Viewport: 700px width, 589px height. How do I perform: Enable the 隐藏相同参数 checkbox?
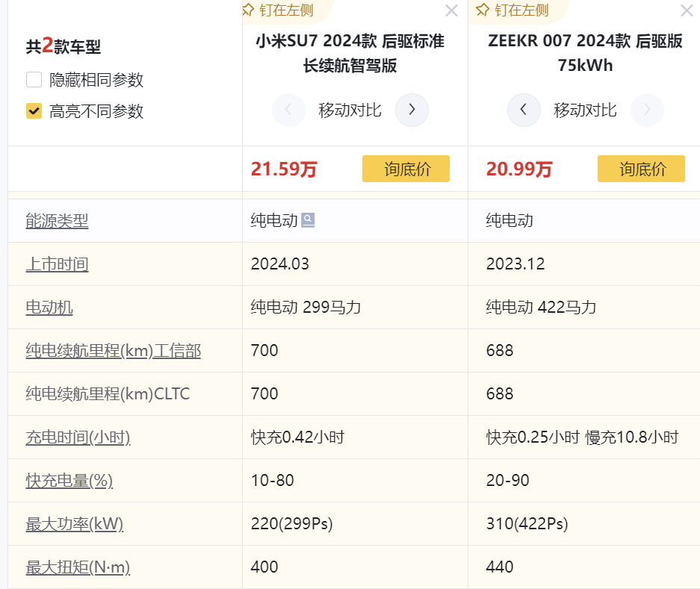click(x=34, y=80)
